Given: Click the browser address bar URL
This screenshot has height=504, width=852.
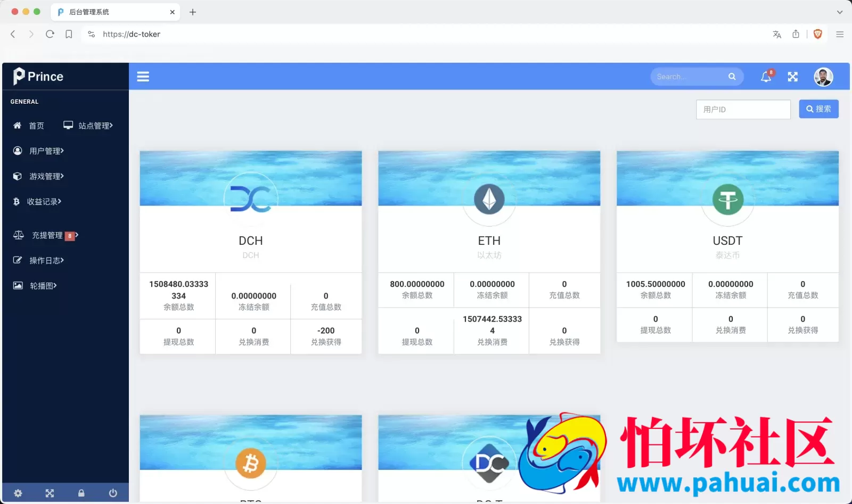Looking at the screenshot, I should (x=132, y=34).
